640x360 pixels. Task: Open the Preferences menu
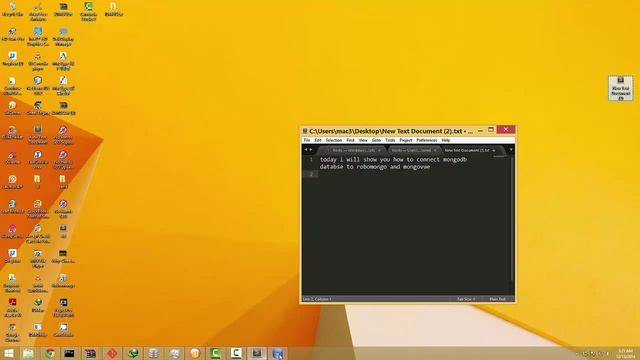point(427,140)
